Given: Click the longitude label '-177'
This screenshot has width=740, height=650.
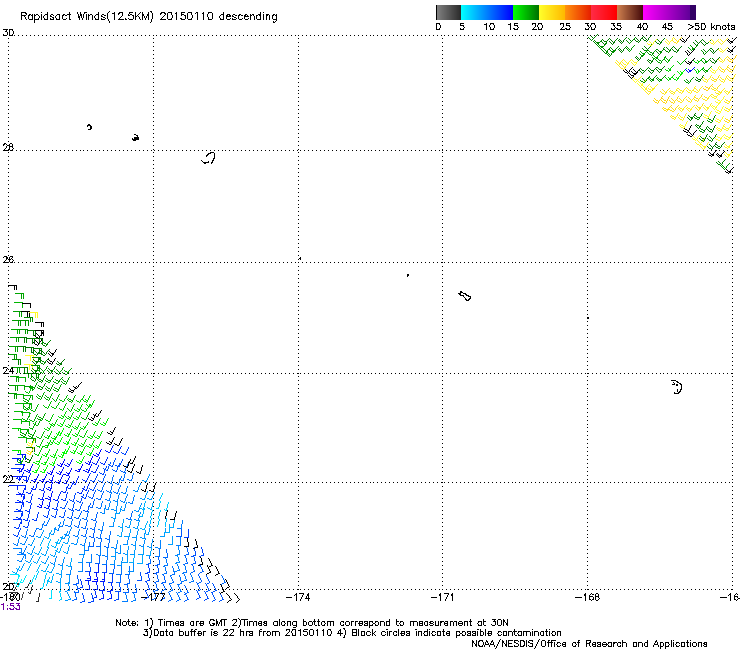Looking at the screenshot, I should click(x=153, y=597).
